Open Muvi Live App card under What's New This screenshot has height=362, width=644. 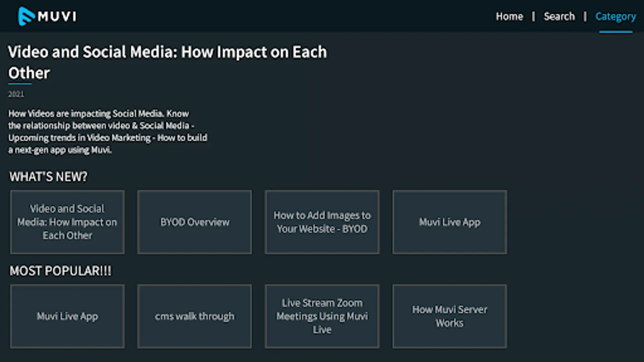[x=450, y=222]
